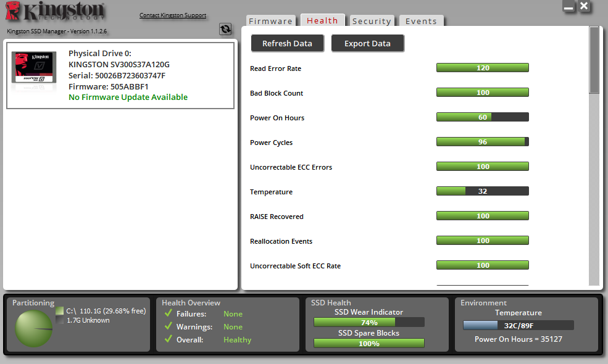Click the Kingston logo
The image size is (608, 364).
coord(55,11)
